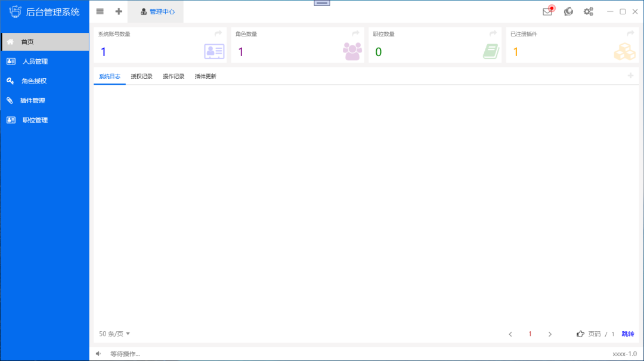The image size is (644, 361).
Task: Click the plus icon next to hamburger menu
Action: pos(119,11)
